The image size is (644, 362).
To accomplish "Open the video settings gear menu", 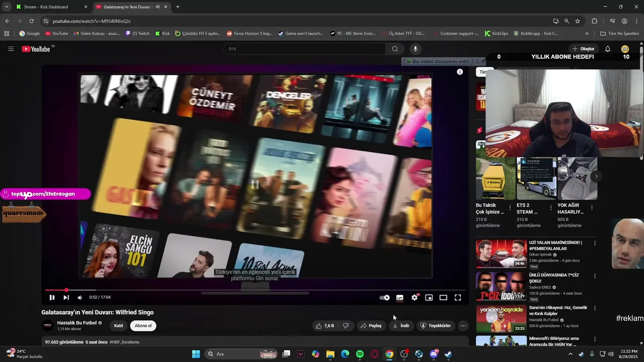I will click(x=414, y=298).
